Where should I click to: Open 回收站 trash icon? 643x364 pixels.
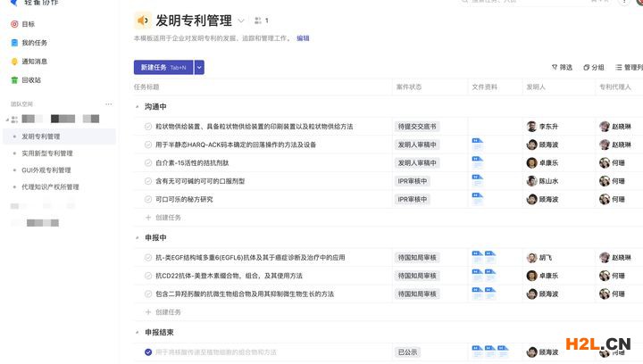pos(14,80)
